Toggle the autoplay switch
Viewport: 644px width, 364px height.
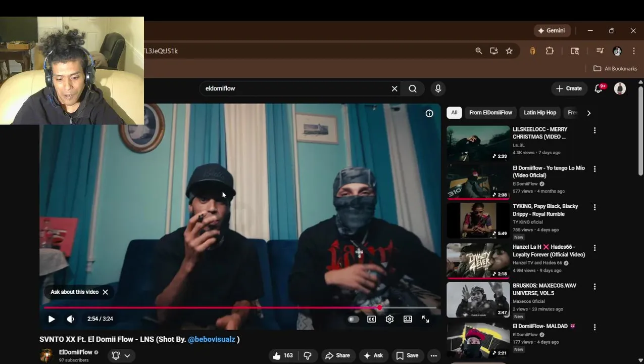353,319
